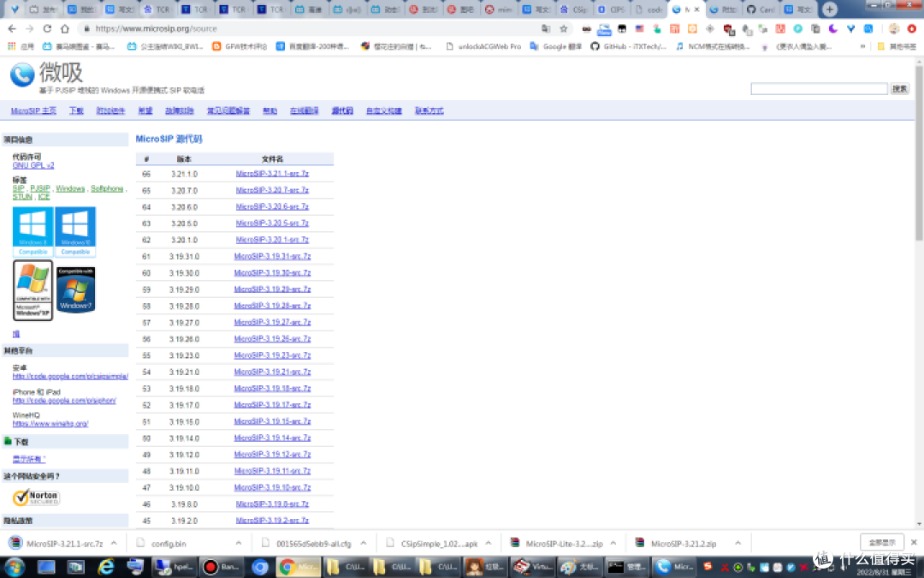Open the 下载 navigation menu item
924x578 pixels.
[76, 111]
